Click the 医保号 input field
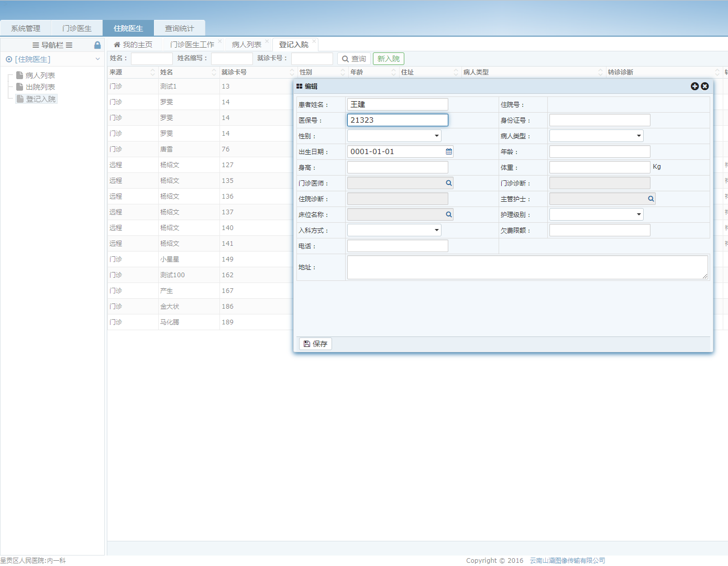The image size is (728, 566). [398, 120]
